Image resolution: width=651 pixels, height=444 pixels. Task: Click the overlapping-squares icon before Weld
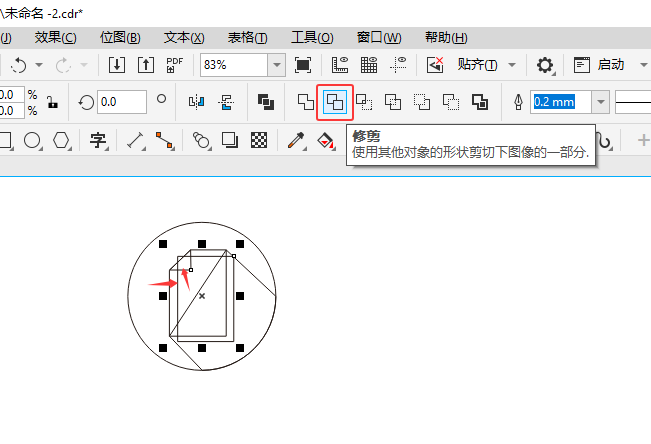(266, 102)
